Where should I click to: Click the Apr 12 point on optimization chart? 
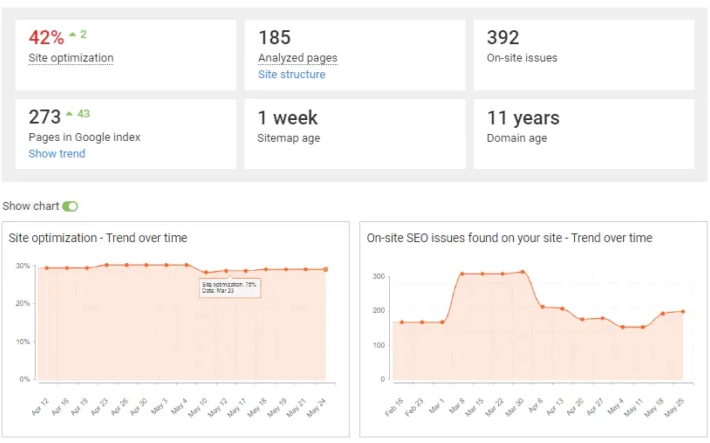tap(46, 268)
